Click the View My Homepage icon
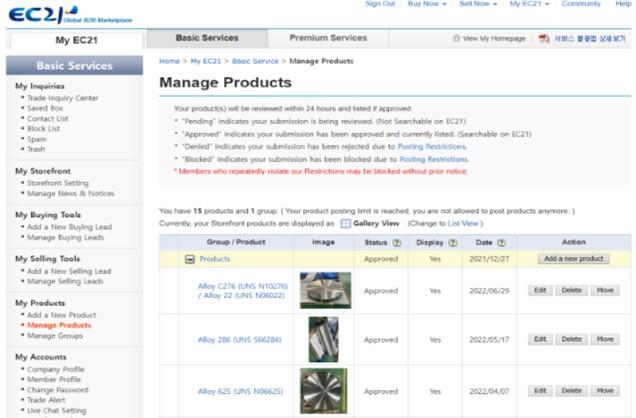636x418 pixels. 456,39
